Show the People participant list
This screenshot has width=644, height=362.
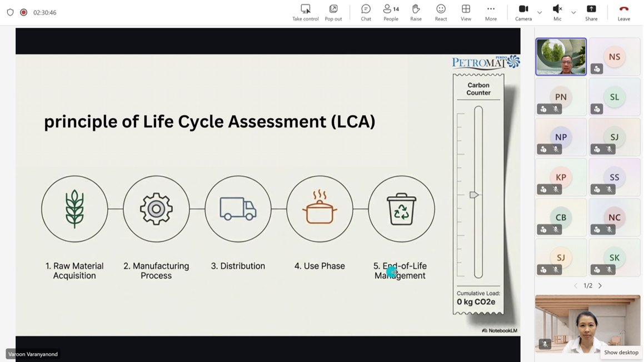391,12
